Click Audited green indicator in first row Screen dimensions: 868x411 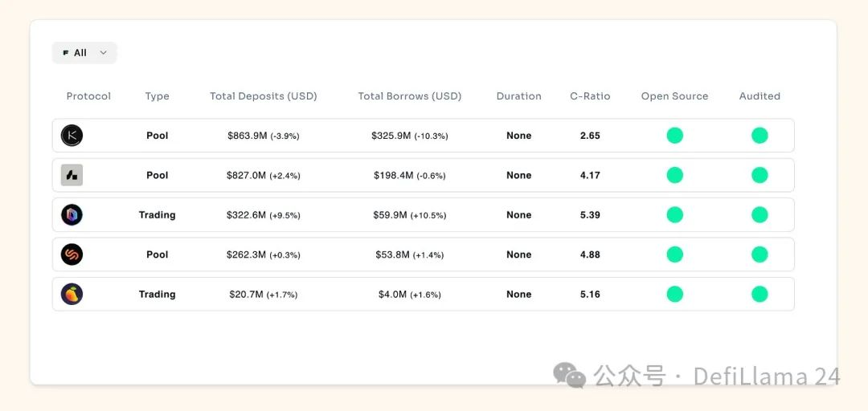[759, 136]
